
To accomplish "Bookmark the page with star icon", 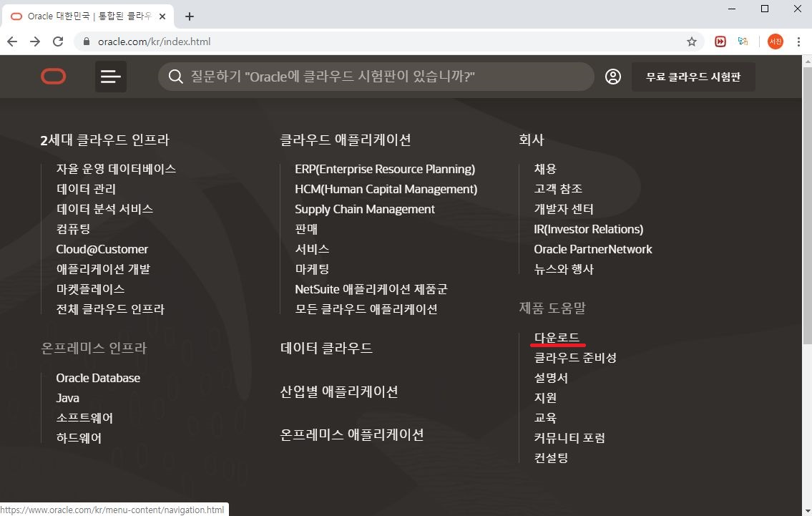I will click(x=691, y=42).
